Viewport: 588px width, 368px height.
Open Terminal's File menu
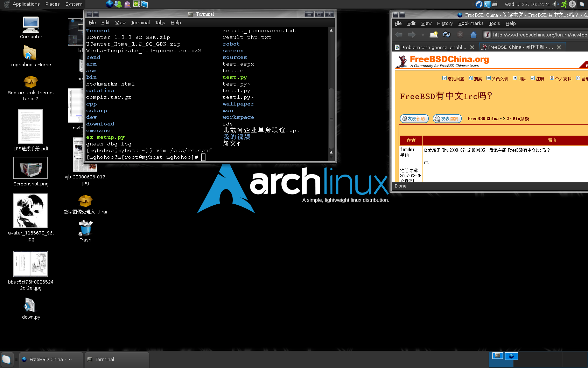tap(92, 22)
